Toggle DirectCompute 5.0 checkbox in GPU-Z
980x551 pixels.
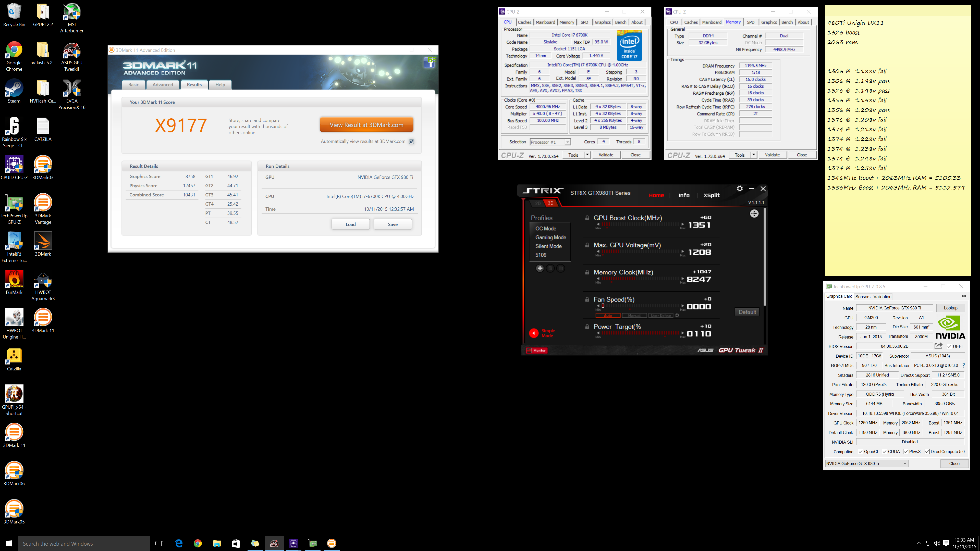(x=927, y=452)
